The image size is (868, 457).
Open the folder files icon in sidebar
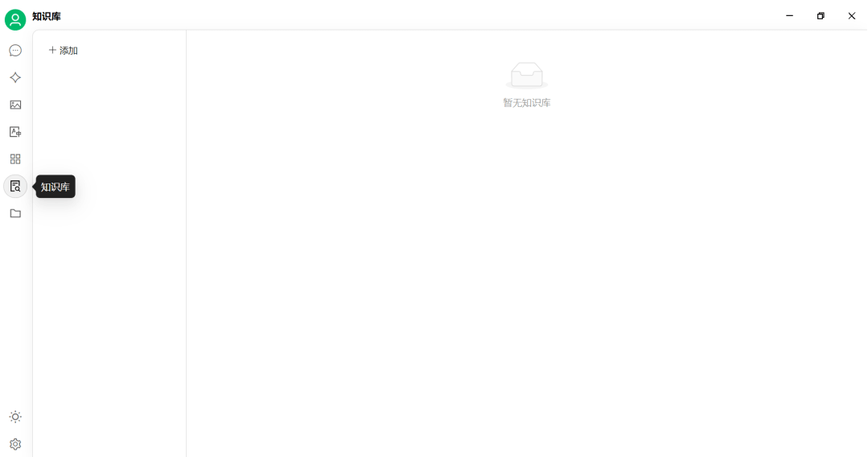15,213
